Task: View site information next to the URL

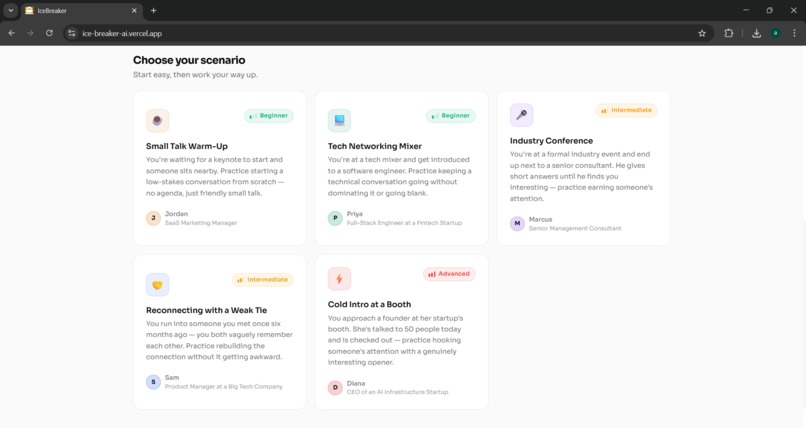Action: point(71,33)
